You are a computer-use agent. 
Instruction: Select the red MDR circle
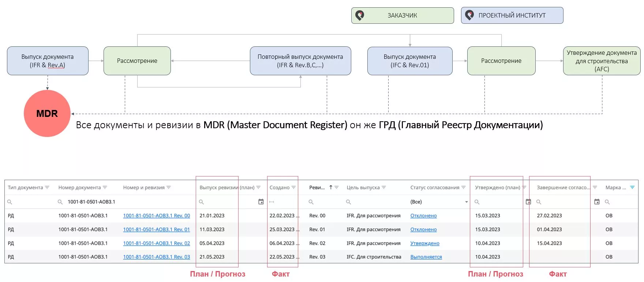click(47, 114)
